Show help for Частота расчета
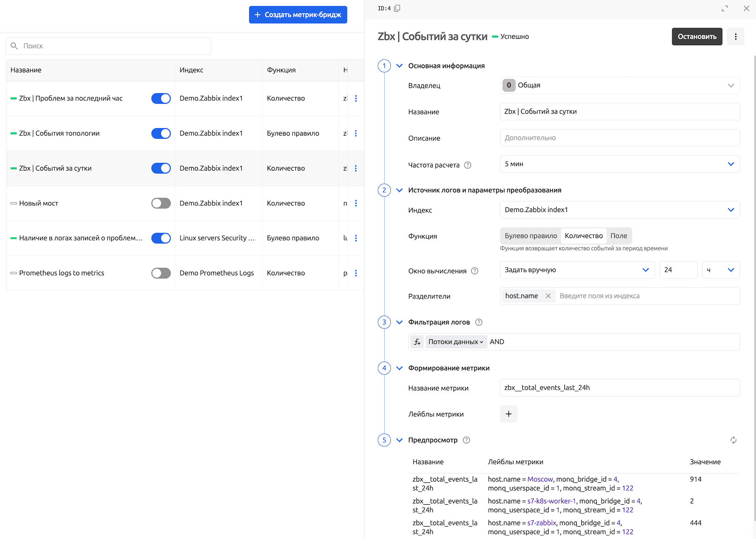 point(468,165)
